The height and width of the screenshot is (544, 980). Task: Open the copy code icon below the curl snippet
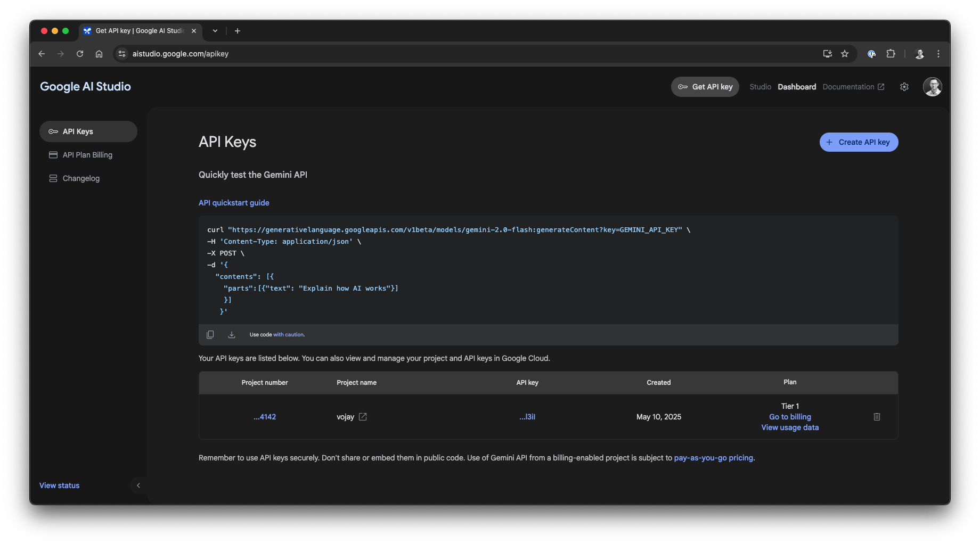coord(210,334)
